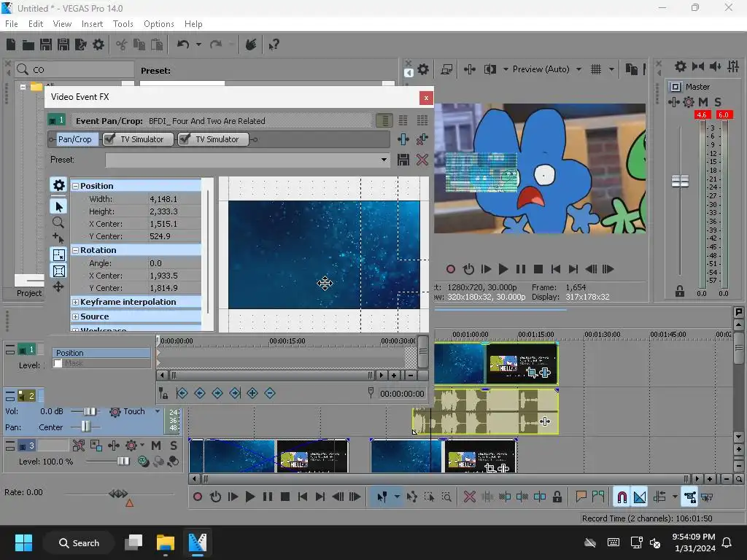This screenshot has width=747, height=560.
Task: Click the New project icon in main toolbar
Action: (11, 44)
